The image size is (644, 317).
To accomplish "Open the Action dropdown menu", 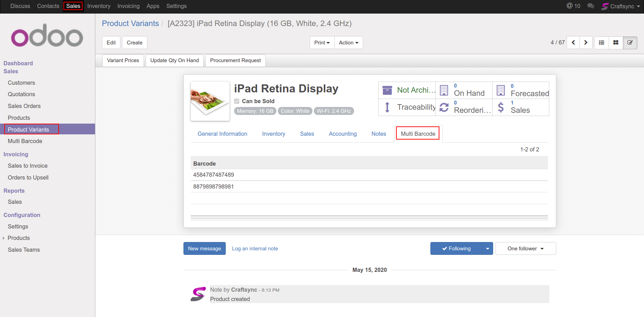I will 349,43.
